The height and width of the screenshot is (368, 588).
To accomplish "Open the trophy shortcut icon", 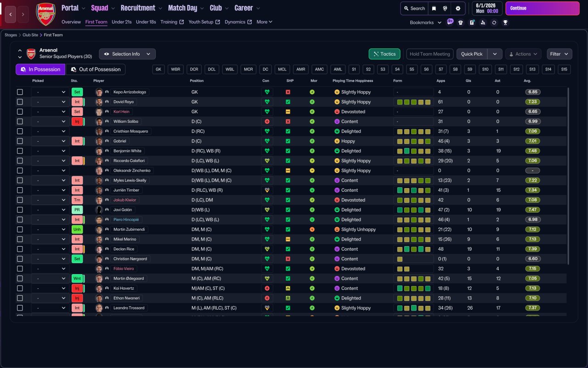I will 505,23.
